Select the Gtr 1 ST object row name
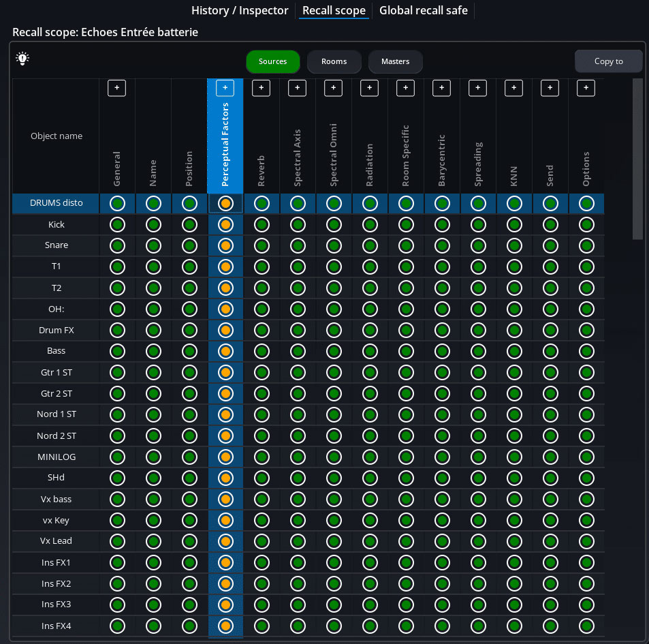 click(57, 373)
